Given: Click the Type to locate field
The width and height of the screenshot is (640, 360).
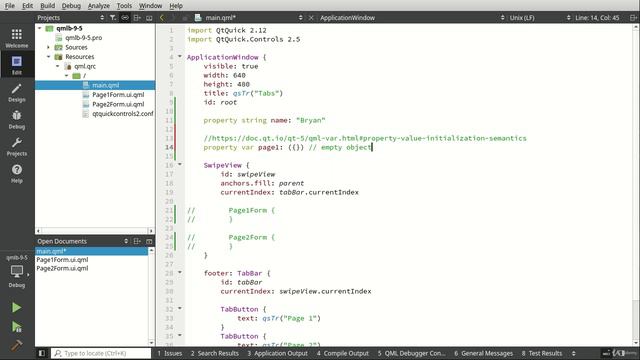Looking at the screenshot, I should point(101,353).
